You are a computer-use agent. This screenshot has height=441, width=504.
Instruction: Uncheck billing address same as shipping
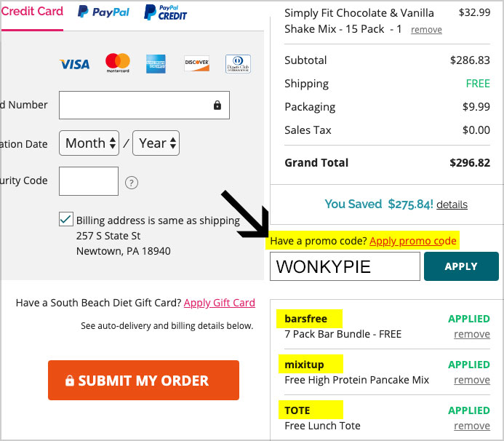pos(66,219)
